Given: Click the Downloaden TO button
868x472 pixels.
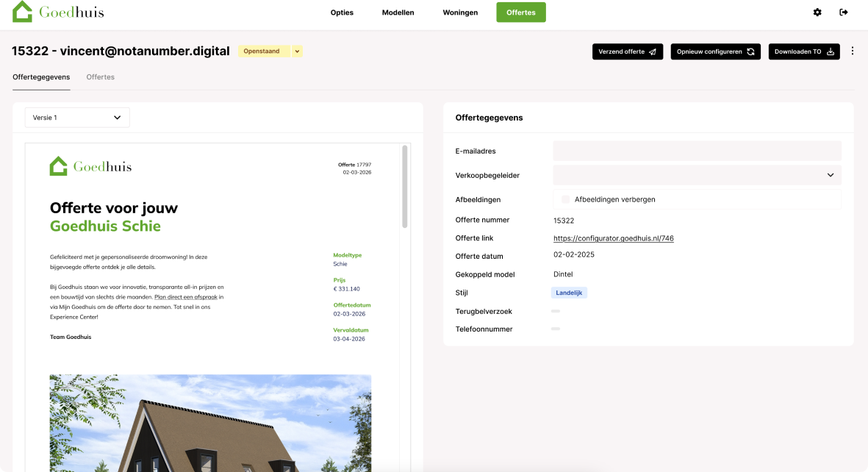Looking at the screenshot, I should pos(804,51).
